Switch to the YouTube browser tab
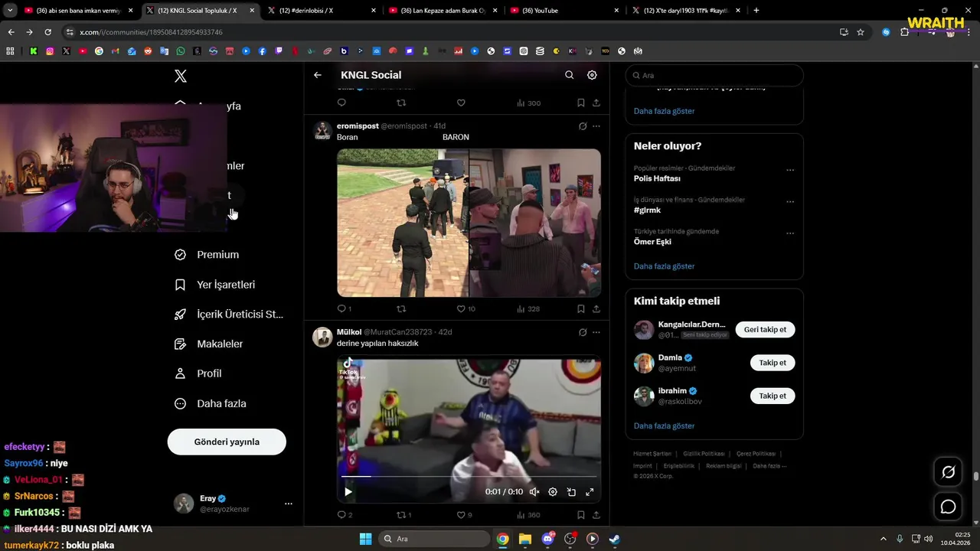This screenshot has height=551, width=980. pyautogui.click(x=566, y=11)
